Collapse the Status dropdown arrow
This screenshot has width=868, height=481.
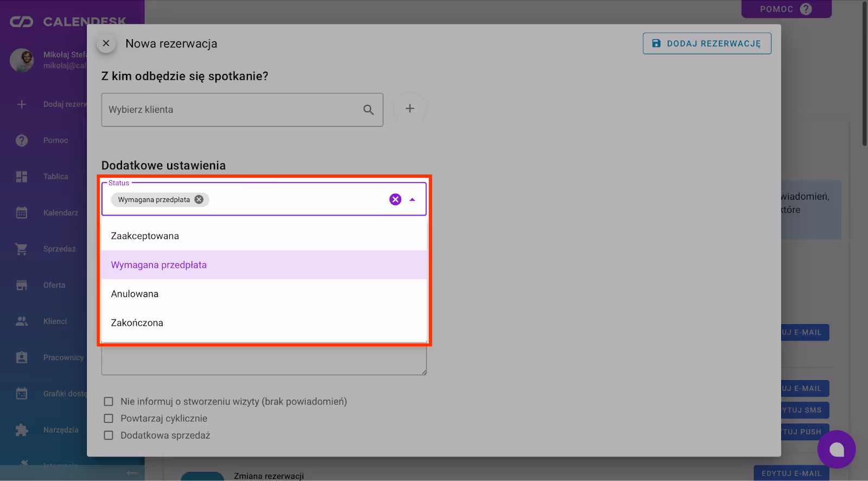click(412, 200)
